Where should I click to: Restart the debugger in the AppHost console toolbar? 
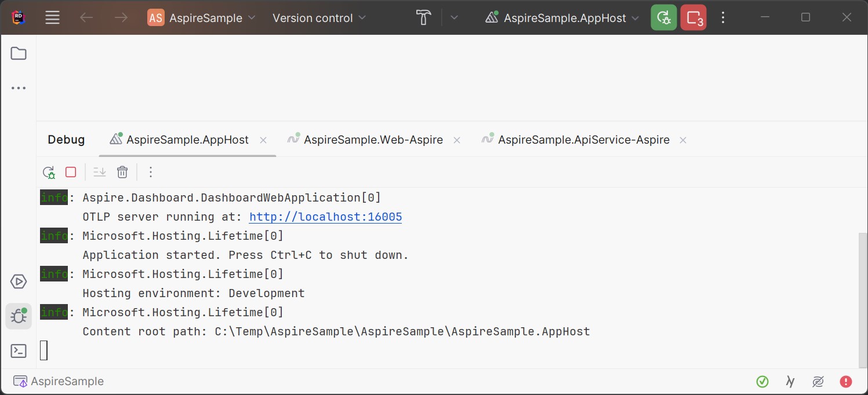(49, 172)
